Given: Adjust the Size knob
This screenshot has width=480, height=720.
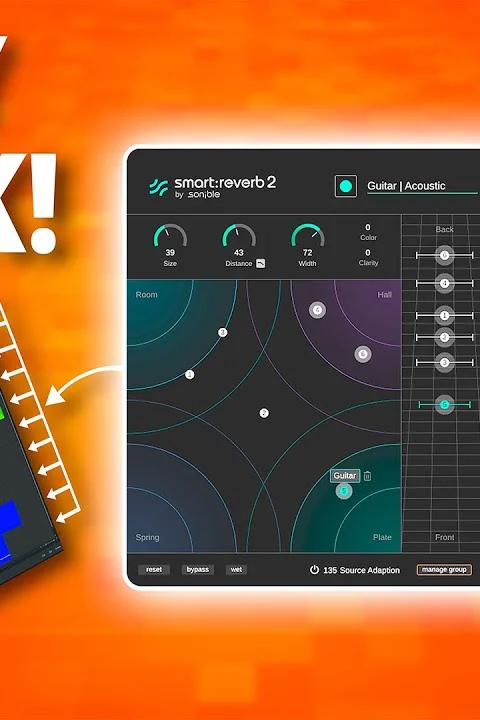Looking at the screenshot, I should coord(170,237).
